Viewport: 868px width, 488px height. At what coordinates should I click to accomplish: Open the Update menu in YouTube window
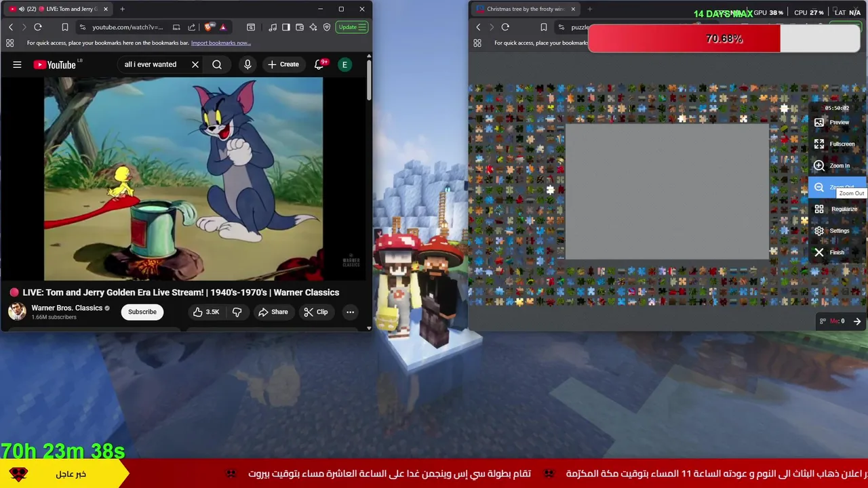pos(353,27)
